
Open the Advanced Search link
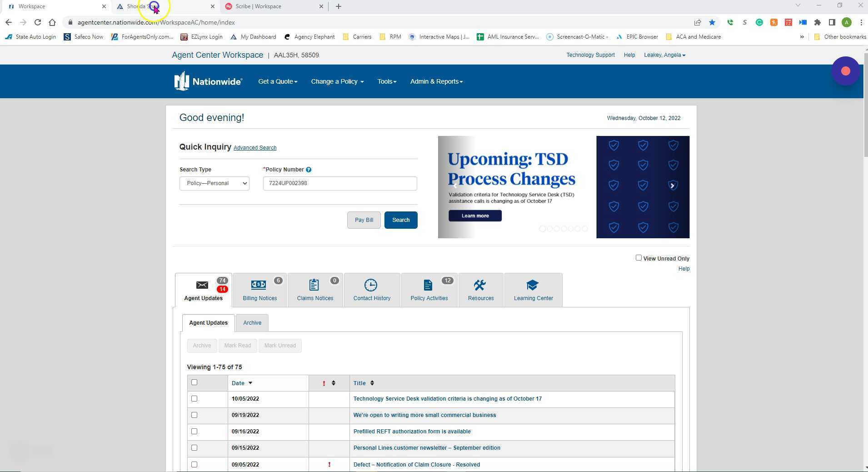point(255,148)
